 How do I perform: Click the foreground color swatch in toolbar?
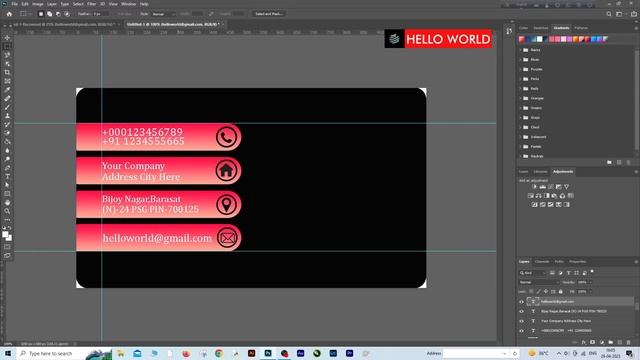tap(5, 235)
